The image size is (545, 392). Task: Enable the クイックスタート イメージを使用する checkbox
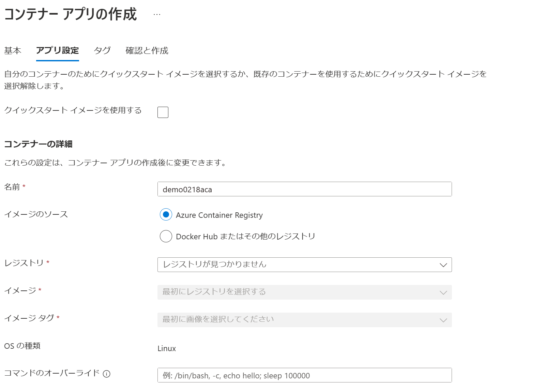pos(163,112)
